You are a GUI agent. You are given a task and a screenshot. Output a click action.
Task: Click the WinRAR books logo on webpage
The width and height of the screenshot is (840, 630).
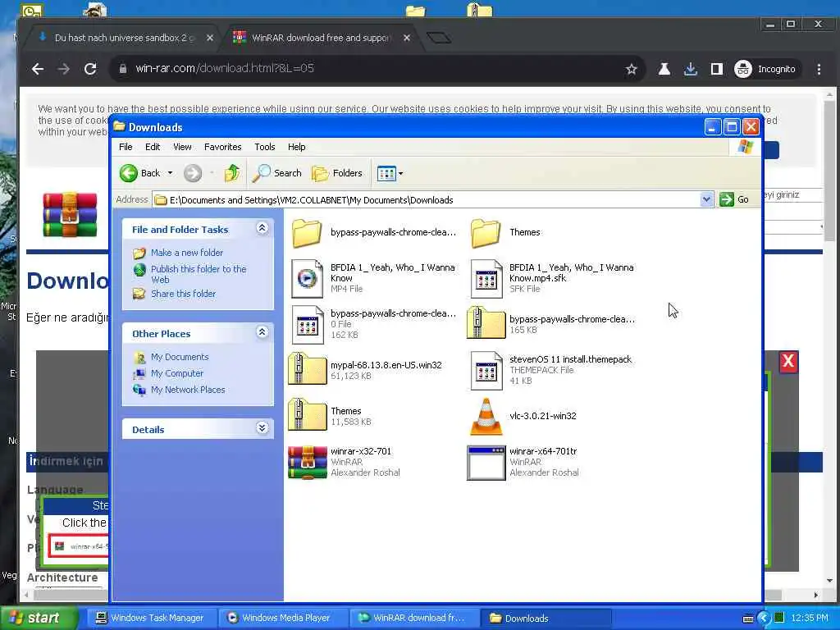pos(71,215)
